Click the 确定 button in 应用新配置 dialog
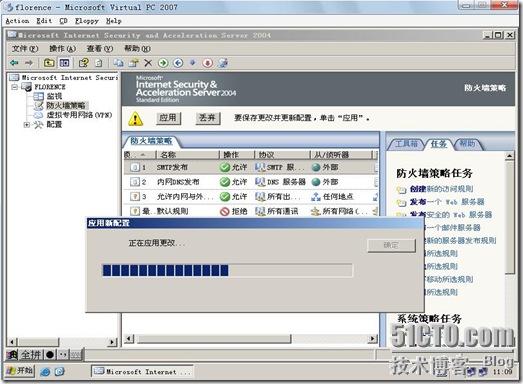Screen dimensions: 523x384 (391, 245)
